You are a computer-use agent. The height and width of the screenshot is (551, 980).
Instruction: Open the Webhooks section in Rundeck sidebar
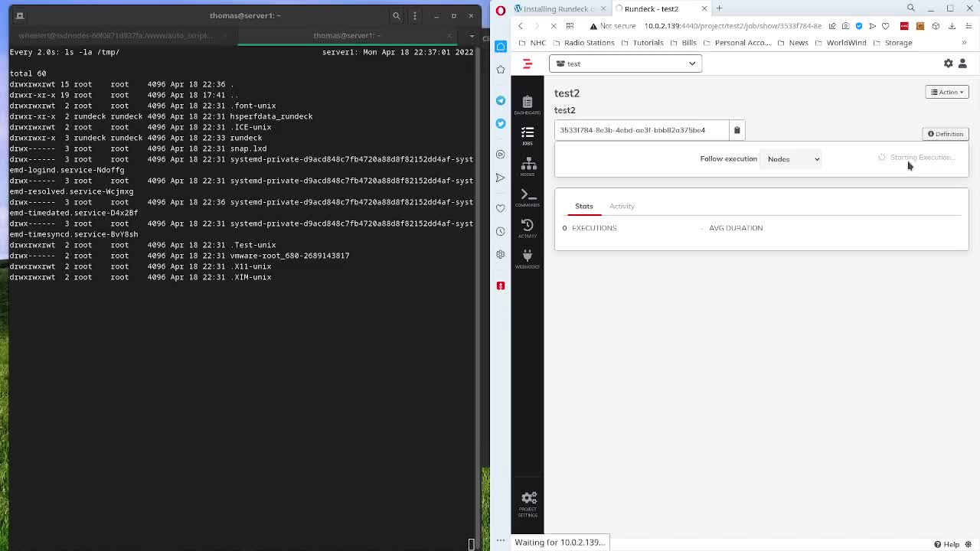(527, 259)
